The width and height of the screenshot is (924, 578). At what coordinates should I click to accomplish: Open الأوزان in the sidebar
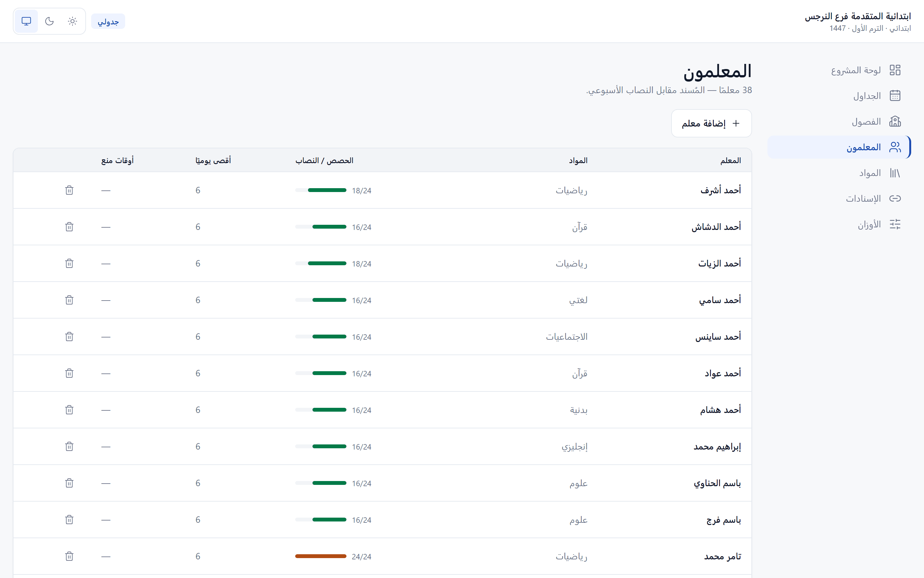coord(839,224)
